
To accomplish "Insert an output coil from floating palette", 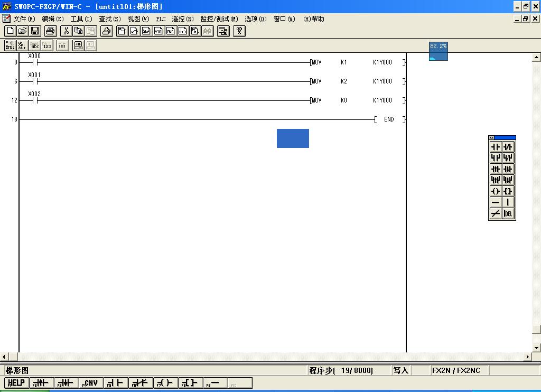I will [496, 191].
